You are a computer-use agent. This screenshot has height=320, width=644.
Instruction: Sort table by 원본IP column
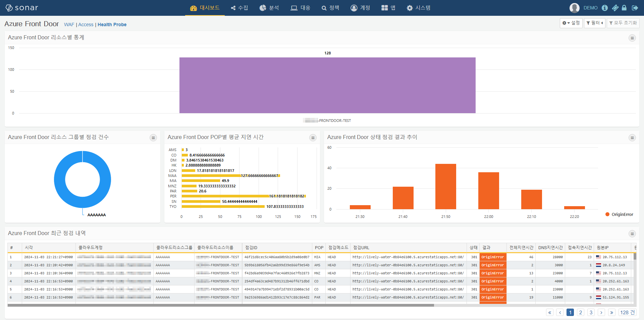[612, 247]
